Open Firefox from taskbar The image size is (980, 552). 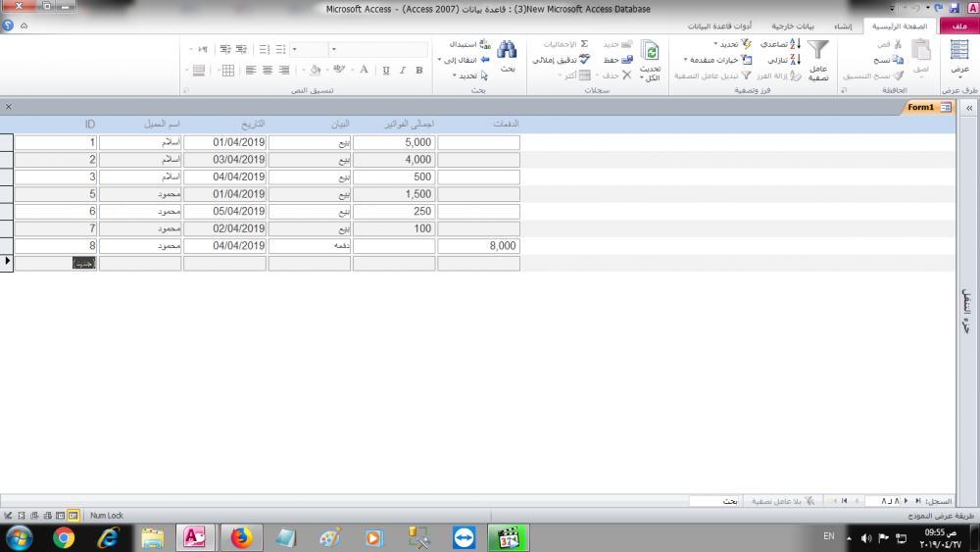coord(241,537)
